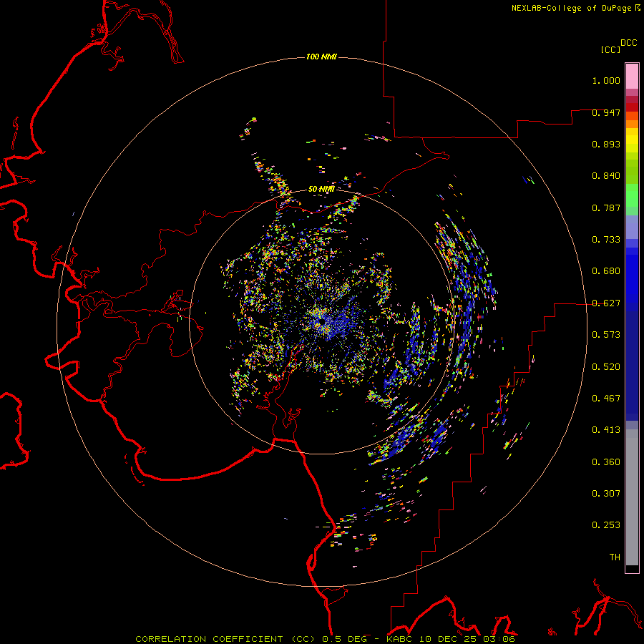Click the 1.000 scale value
The height and width of the screenshot is (644, 644).
click(606, 80)
